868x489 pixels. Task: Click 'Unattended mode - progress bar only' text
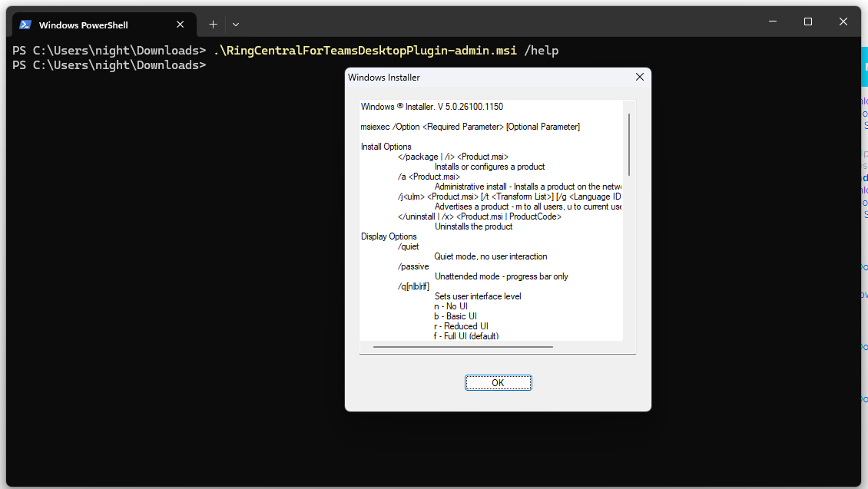coord(501,276)
